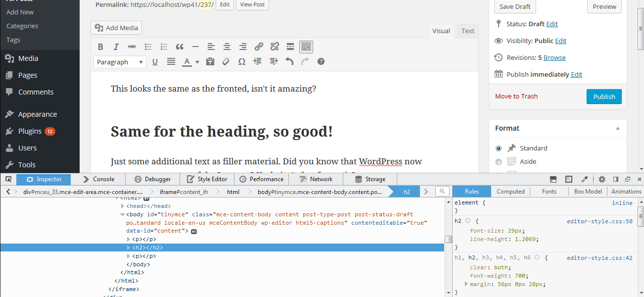Browse the post revisions

[x=554, y=57]
